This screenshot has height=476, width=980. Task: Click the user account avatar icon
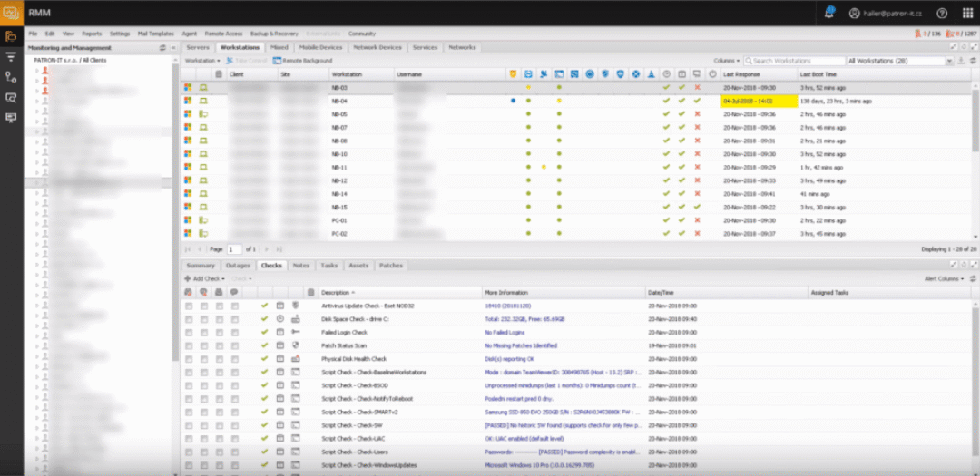854,13
